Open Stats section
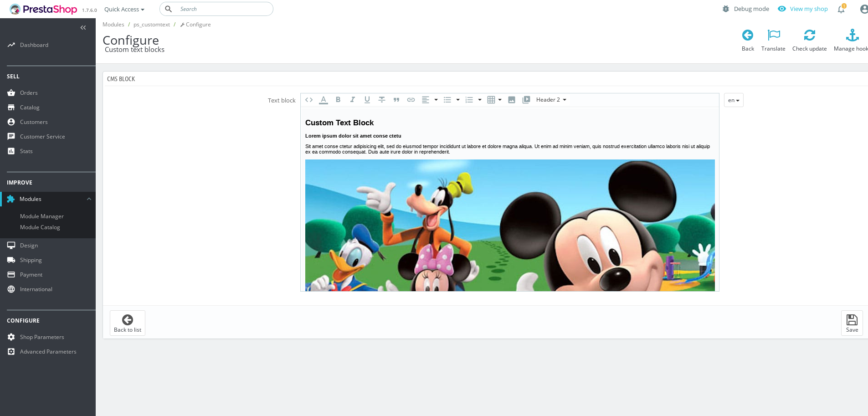 (26, 151)
